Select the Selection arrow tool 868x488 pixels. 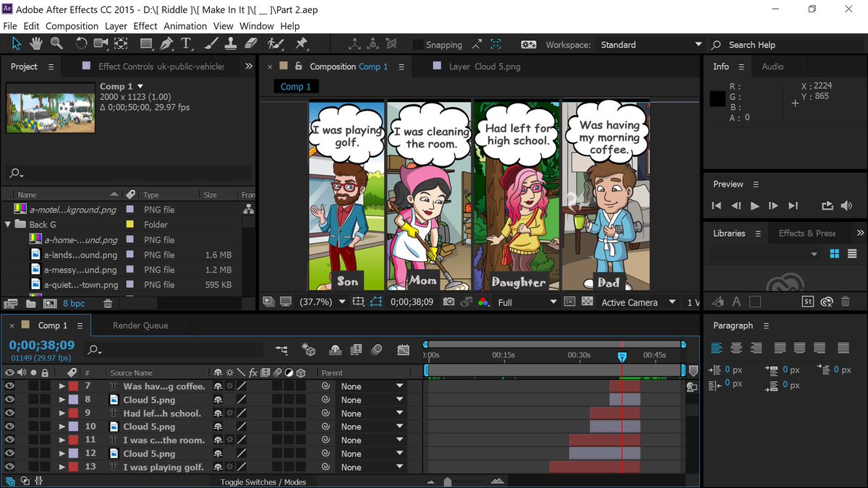[x=17, y=44]
